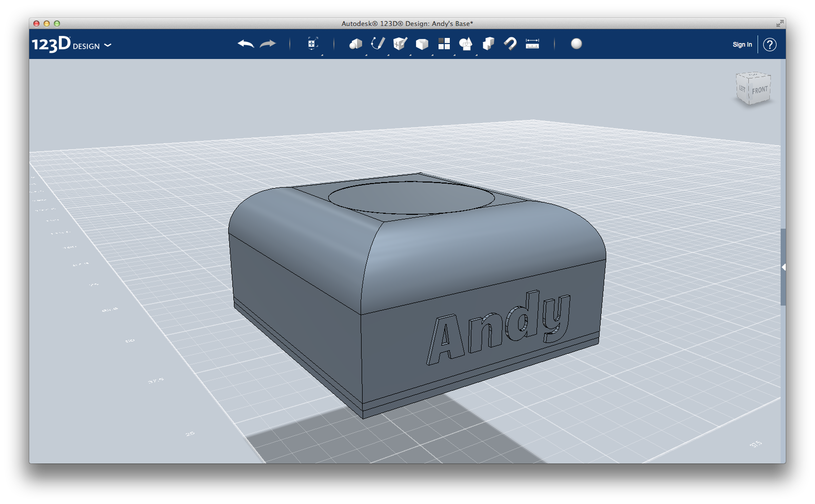Click the FRONT face of view cube
Screen dimensions: 815x504
(x=760, y=90)
